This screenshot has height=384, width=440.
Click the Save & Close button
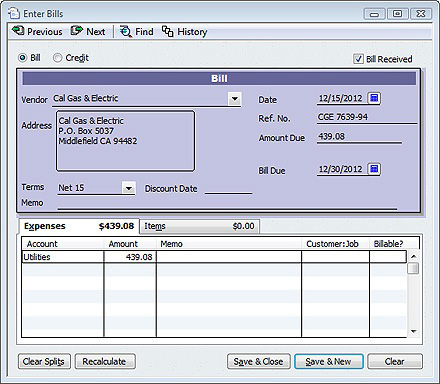point(258,361)
